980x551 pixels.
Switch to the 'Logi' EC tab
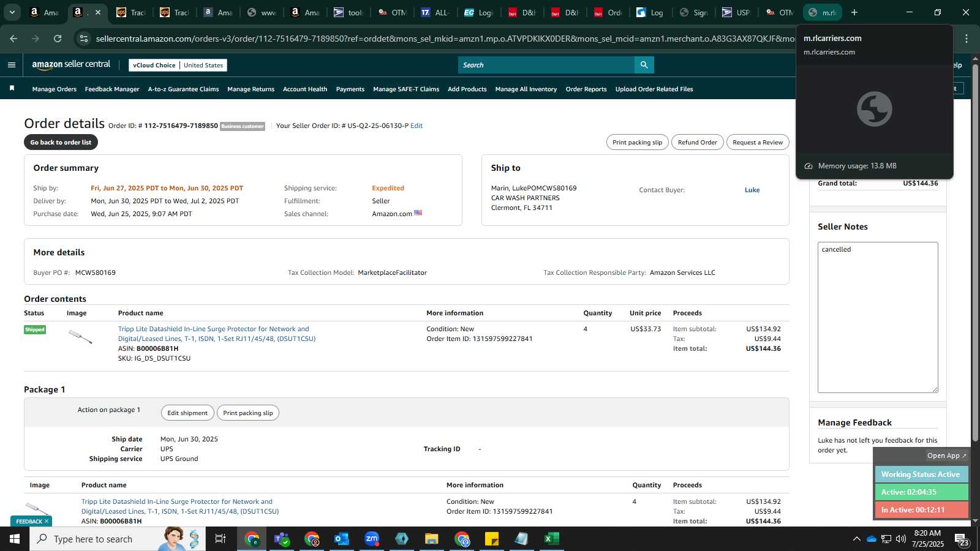tap(478, 12)
